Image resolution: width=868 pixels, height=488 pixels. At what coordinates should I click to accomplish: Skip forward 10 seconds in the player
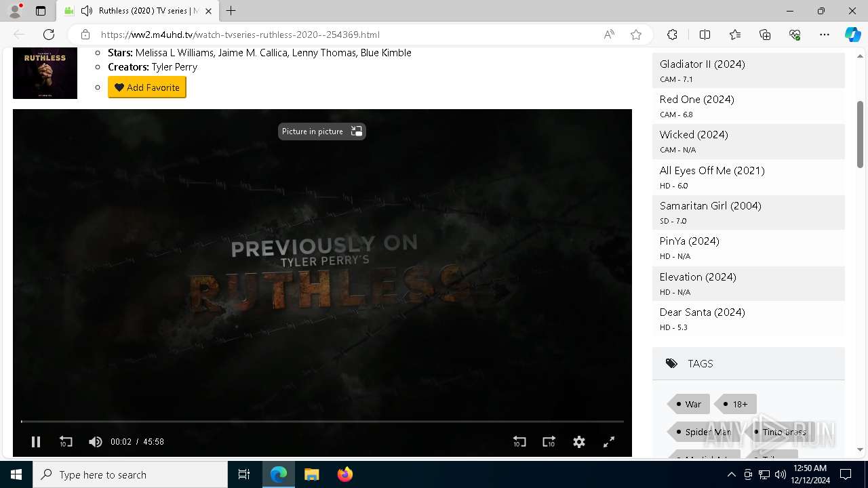click(549, 442)
